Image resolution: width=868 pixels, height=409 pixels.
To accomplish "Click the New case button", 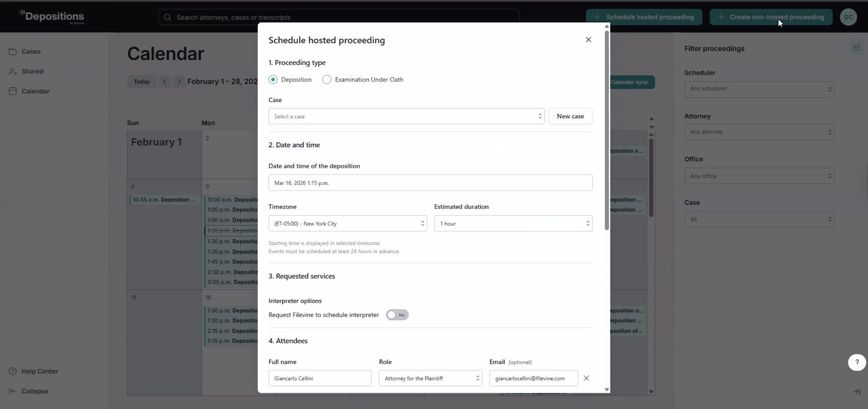I will 570,116.
